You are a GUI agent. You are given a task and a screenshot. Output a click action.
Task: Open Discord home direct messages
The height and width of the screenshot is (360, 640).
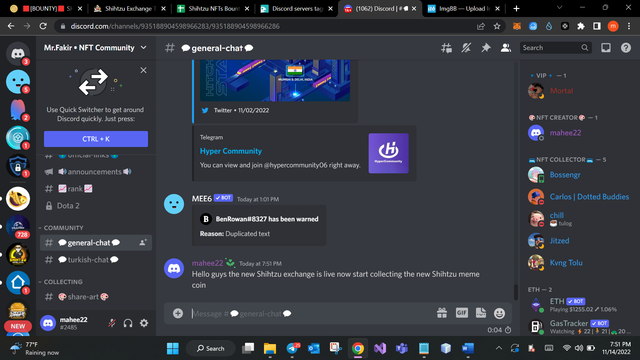pos(18,53)
